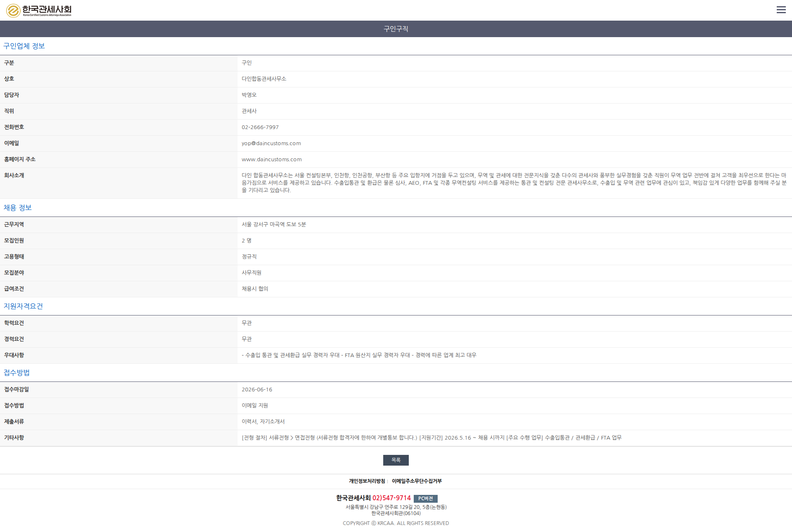Open the hamburger menu icon

(781, 10)
